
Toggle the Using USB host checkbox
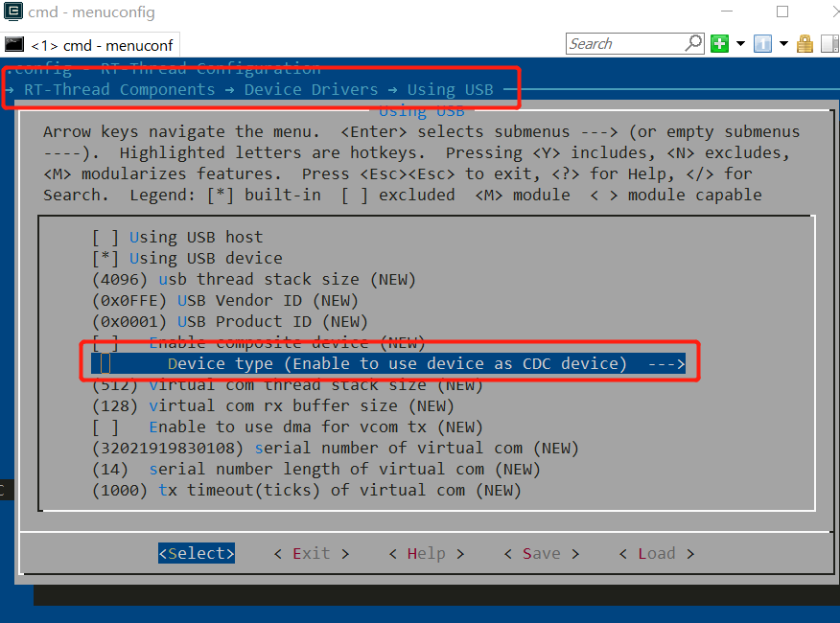(105, 237)
